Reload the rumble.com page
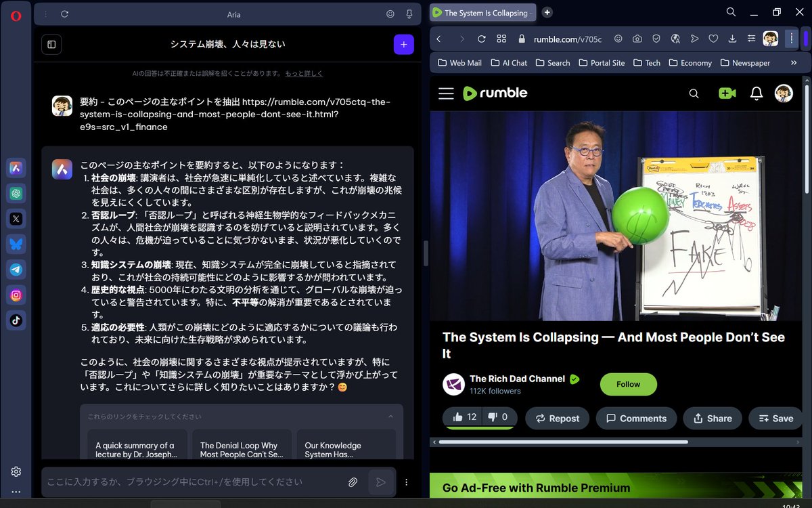 click(x=482, y=39)
